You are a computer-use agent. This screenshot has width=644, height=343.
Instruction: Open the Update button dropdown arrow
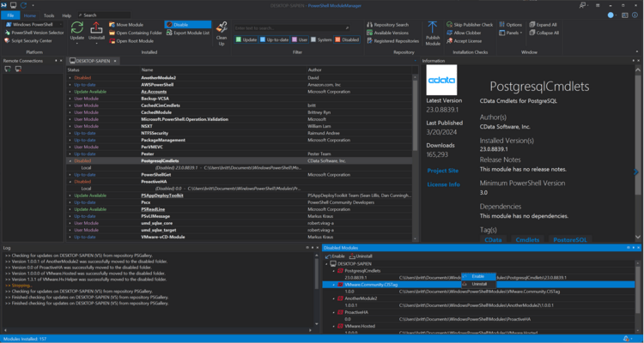click(x=76, y=43)
